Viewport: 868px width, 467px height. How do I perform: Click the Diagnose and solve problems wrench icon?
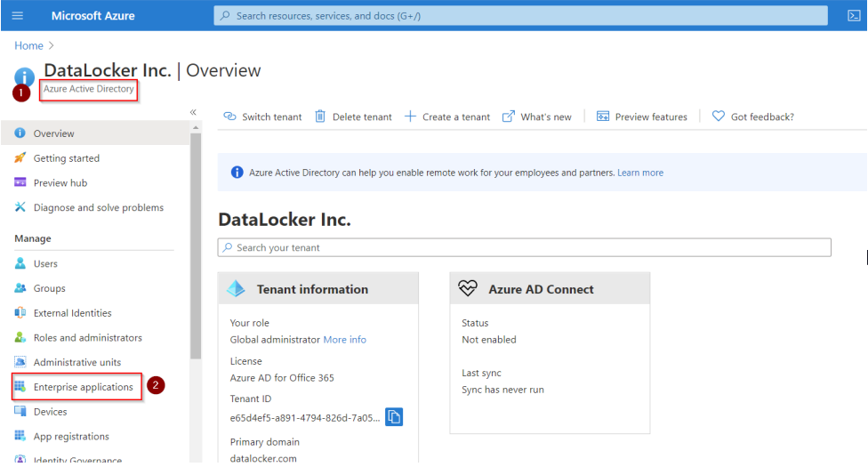(x=20, y=207)
